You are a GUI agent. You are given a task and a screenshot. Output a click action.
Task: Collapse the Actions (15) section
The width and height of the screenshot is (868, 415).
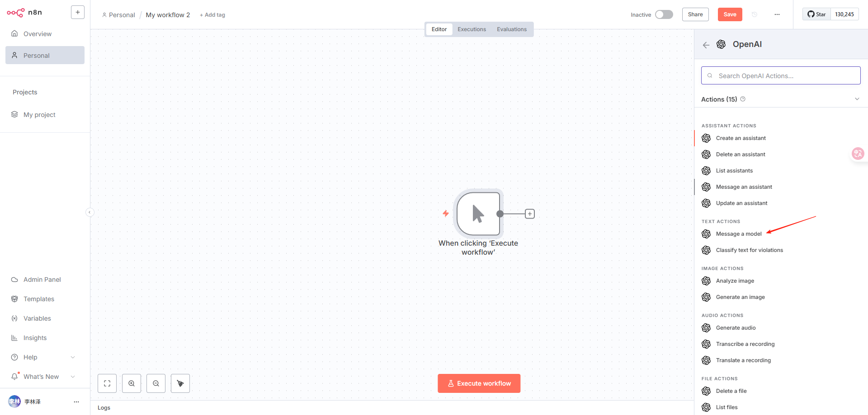857,99
